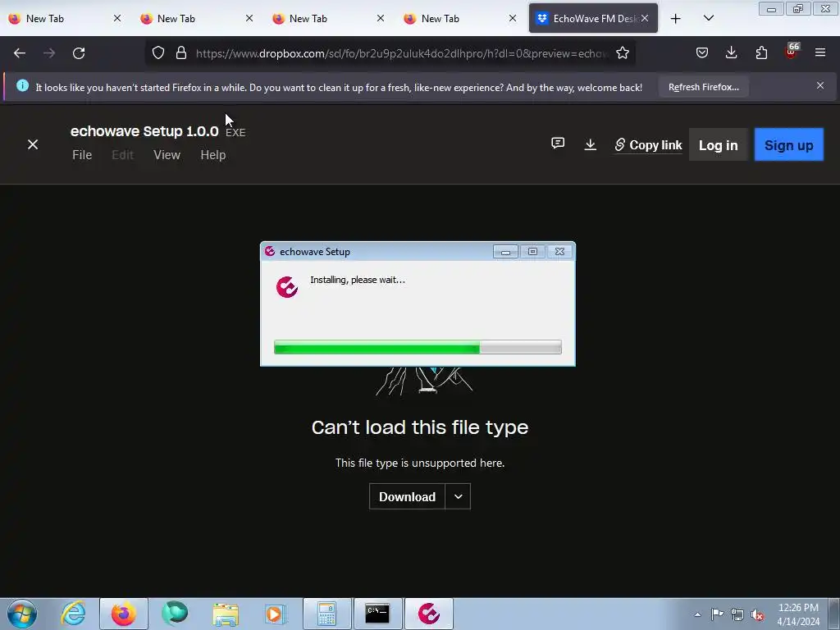Open the Dropbox File menu
Image resolution: width=840 pixels, height=630 pixels.
pyautogui.click(x=82, y=155)
